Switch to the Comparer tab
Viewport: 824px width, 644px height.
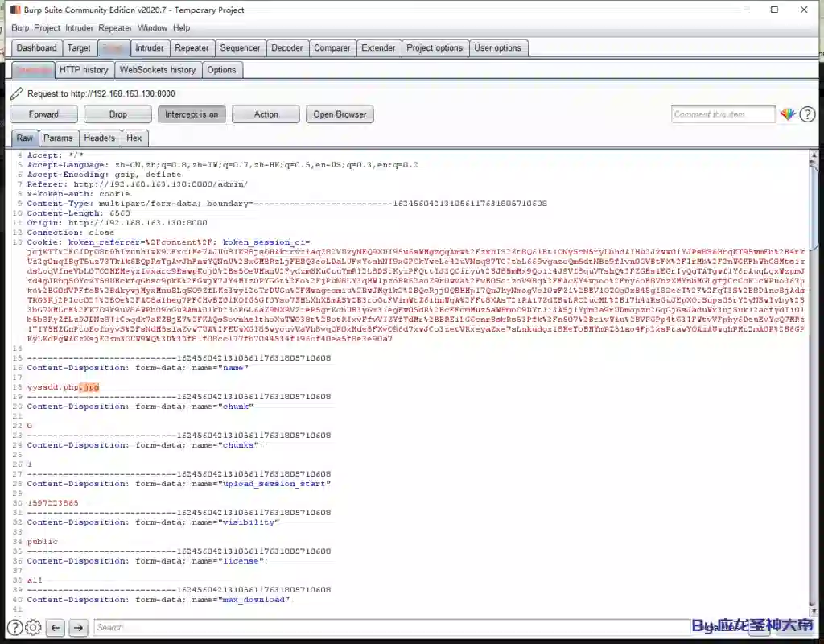(x=332, y=47)
